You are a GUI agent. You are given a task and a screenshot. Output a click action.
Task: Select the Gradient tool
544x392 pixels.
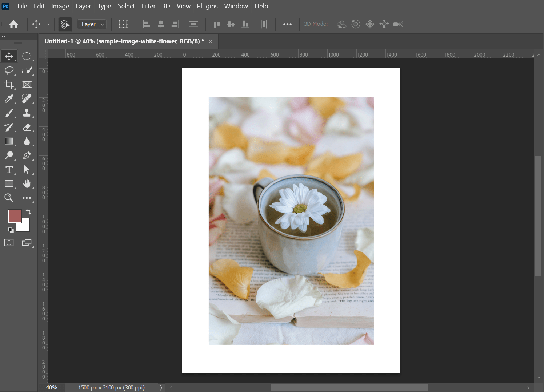pos(9,141)
